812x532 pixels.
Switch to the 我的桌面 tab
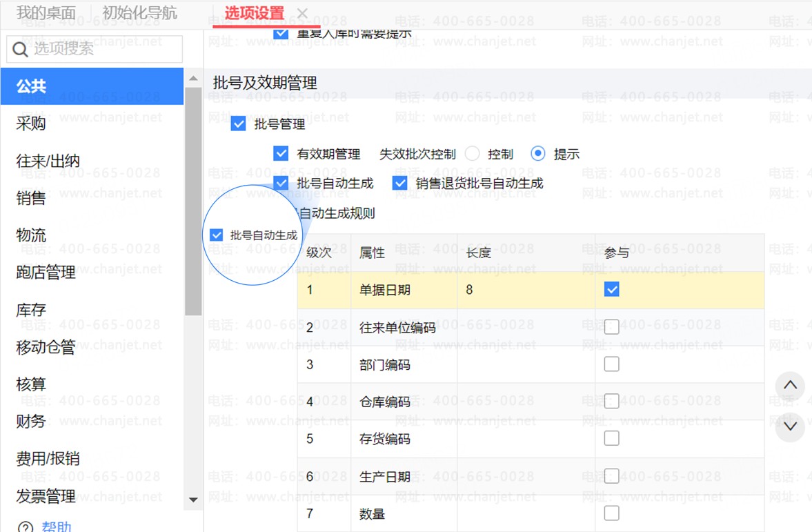click(46, 13)
